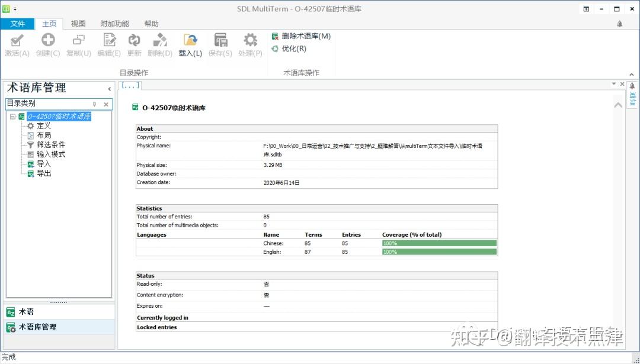Switch to the 视图 ribbon tab
Viewport: 640px width, 364px height.
tap(78, 23)
